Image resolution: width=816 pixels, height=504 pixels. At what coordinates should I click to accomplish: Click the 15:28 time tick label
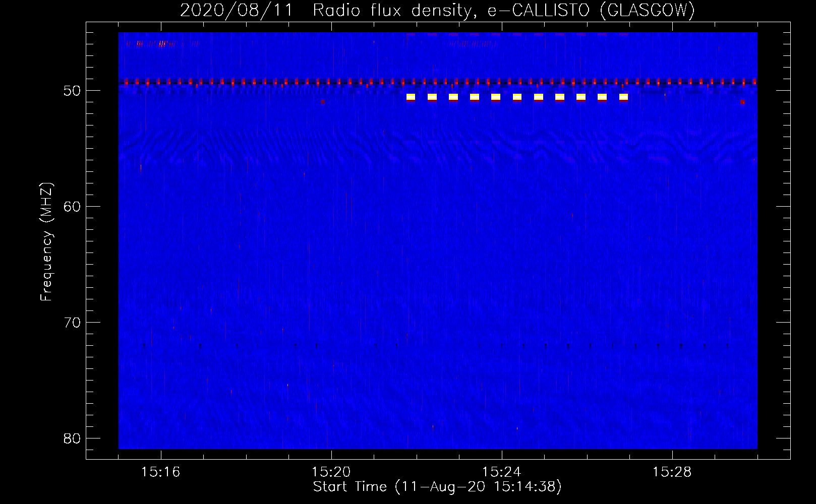point(672,472)
